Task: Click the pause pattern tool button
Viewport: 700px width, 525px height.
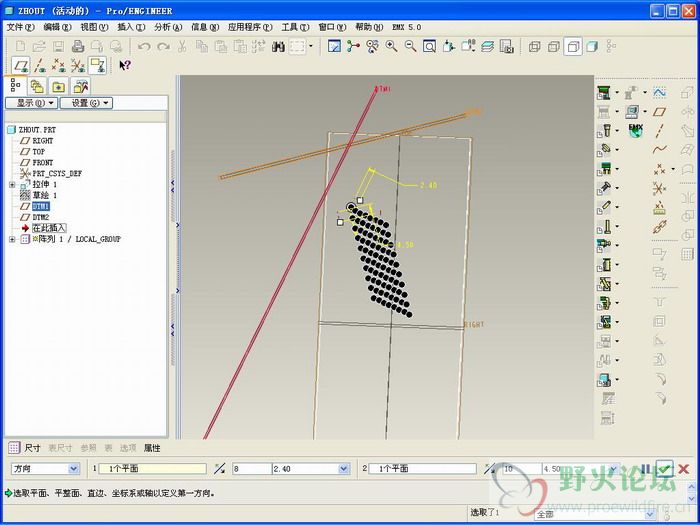Action: tap(645, 469)
